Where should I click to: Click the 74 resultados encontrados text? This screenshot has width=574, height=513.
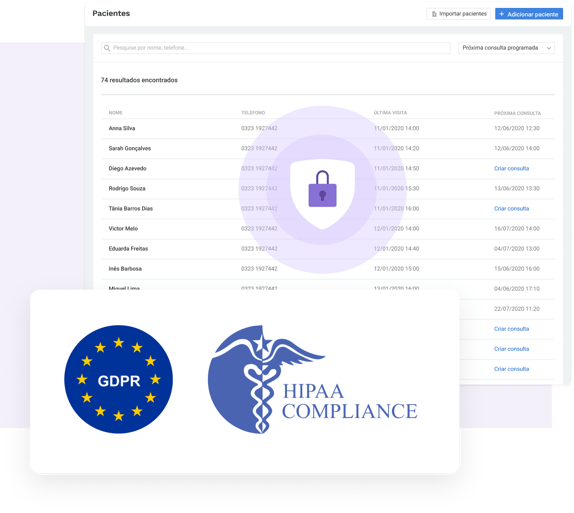[x=139, y=80]
